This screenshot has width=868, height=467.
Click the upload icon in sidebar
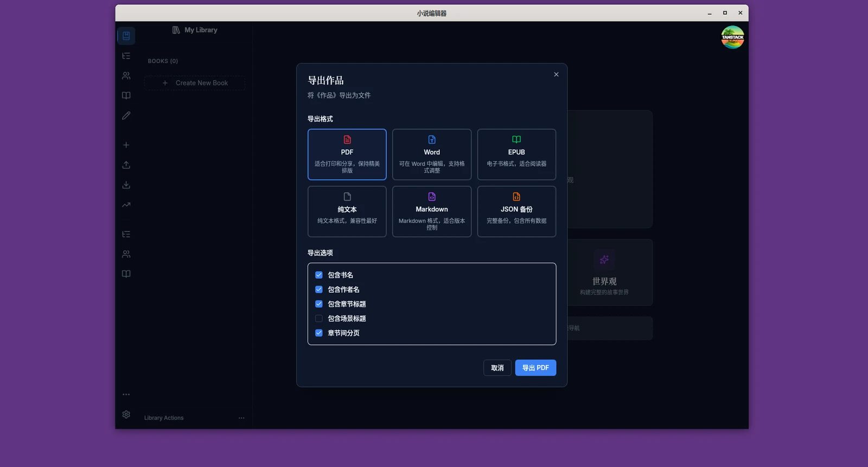[126, 165]
